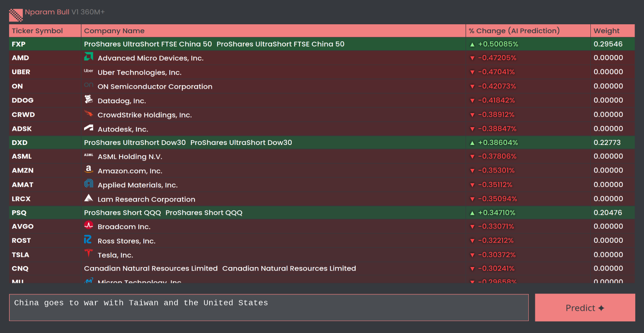Image resolution: width=644 pixels, height=333 pixels.
Task: Click ProShares Short QQQ company name
Action: point(163,213)
